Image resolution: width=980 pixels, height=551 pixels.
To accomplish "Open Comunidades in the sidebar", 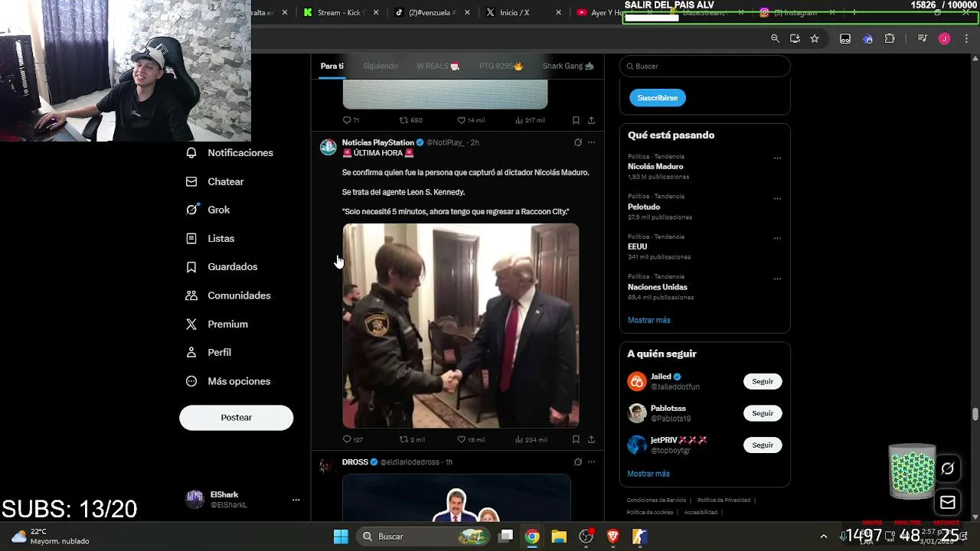I will pyautogui.click(x=229, y=295).
